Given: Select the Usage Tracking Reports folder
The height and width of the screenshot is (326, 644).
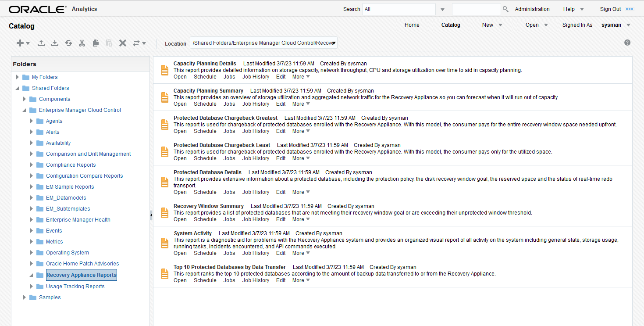Looking at the screenshot, I should [x=75, y=287].
